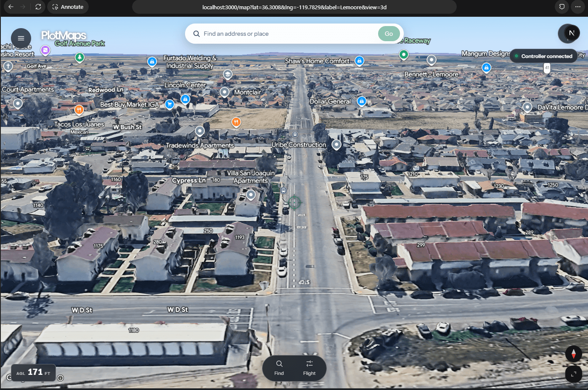The image size is (588, 390).
Task: Go back using browser back arrow
Action: [11, 7]
